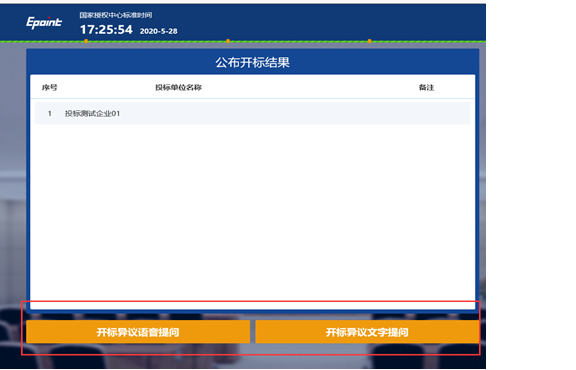Open 开标异议文字提问 text question button
The height and width of the screenshot is (370, 576).
click(x=367, y=332)
